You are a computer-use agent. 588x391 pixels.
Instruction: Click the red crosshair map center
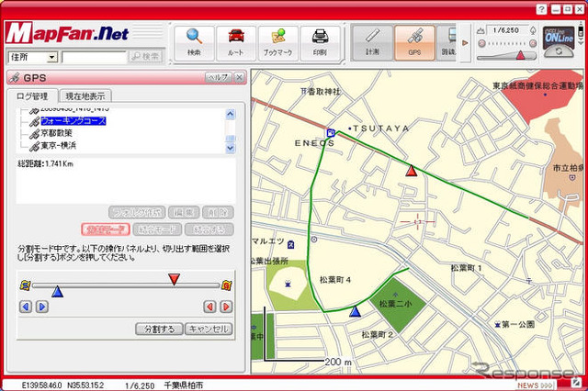tap(417, 222)
